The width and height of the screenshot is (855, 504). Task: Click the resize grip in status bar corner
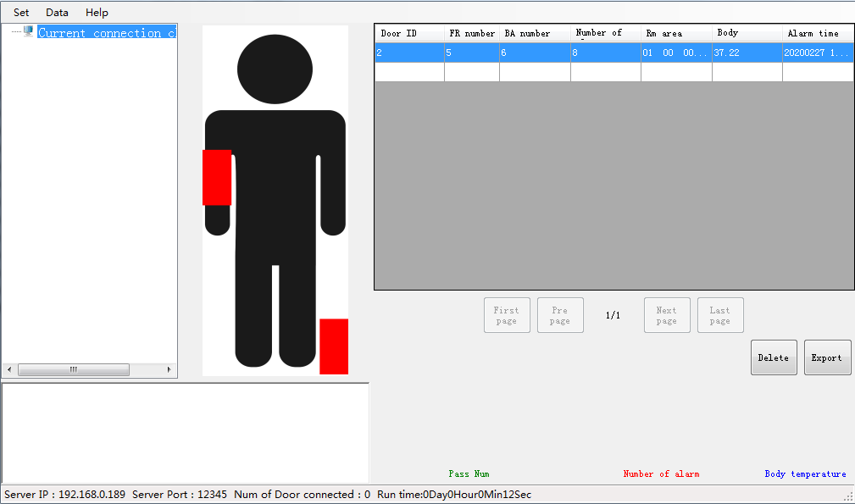[x=848, y=496]
